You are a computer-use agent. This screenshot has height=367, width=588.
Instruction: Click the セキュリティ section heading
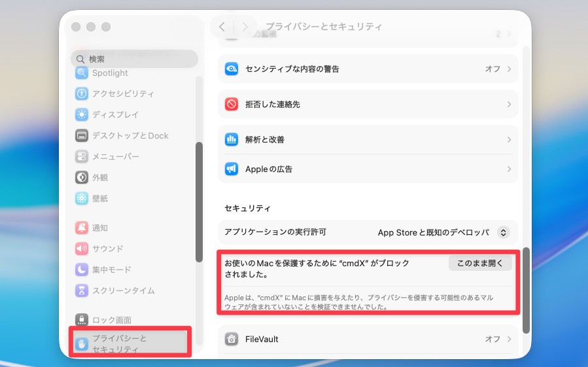[247, 208]
